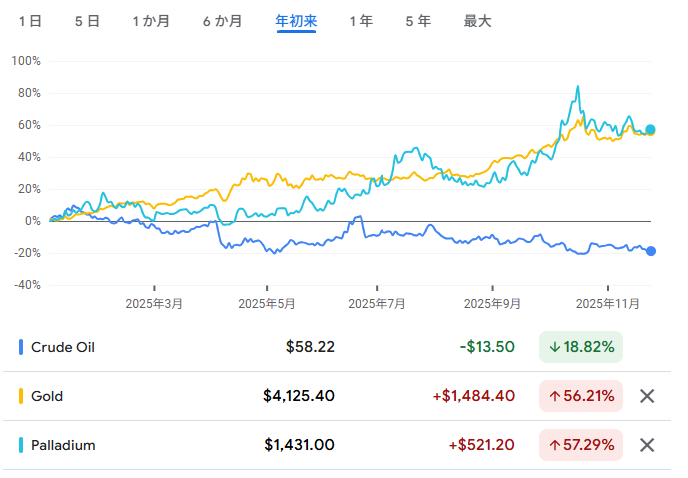Switch to the 1か月 range tab

pyautogui.click(x=151, y=21)
